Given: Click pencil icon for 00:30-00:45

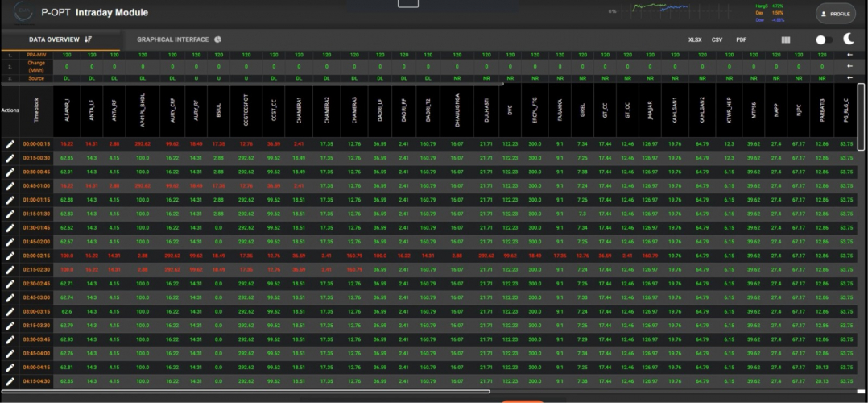Looking at the screenshot, I should tap(10, 172).
